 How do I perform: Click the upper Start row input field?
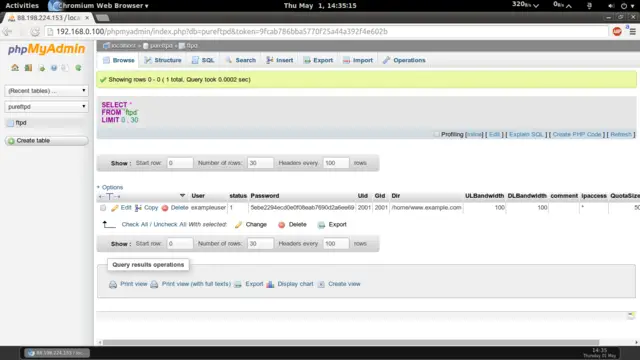180,163
